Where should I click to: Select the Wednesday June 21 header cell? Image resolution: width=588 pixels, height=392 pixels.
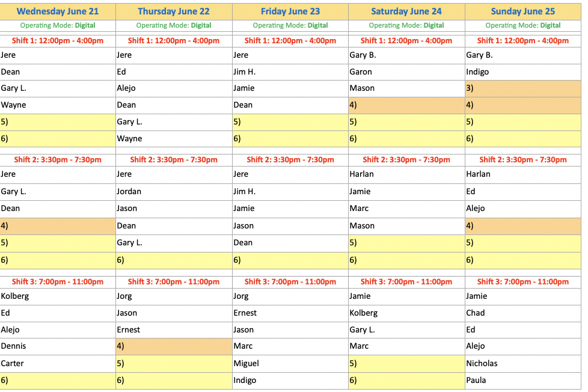[x=58, y=11]
